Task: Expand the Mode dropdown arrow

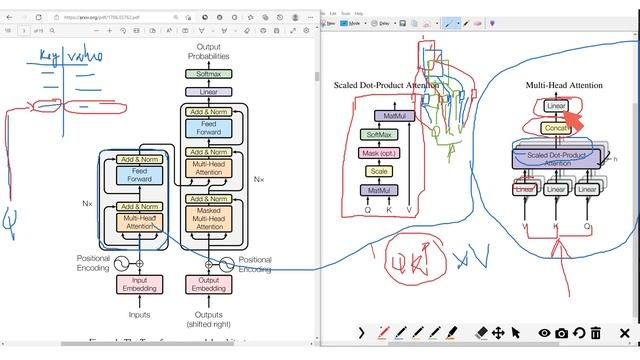Action: tap(365, 23)
